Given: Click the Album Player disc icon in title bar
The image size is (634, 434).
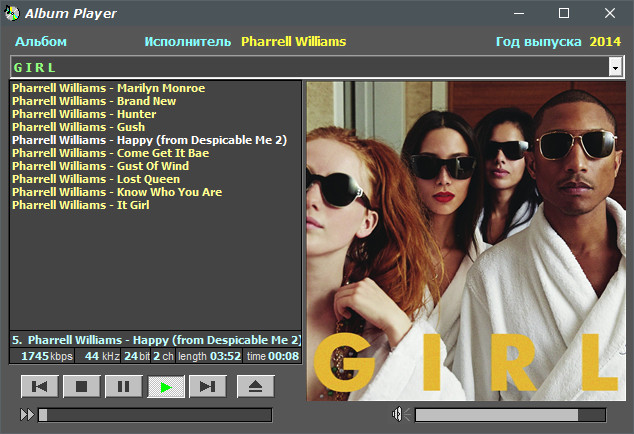Looking at the screenshot, I should tap(12, 13).
